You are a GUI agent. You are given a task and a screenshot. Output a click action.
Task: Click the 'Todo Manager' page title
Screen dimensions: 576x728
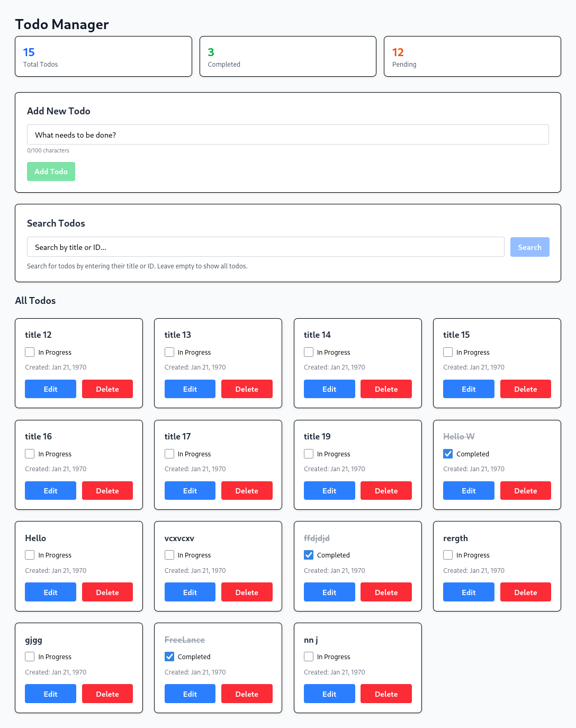tap(62, 24)
